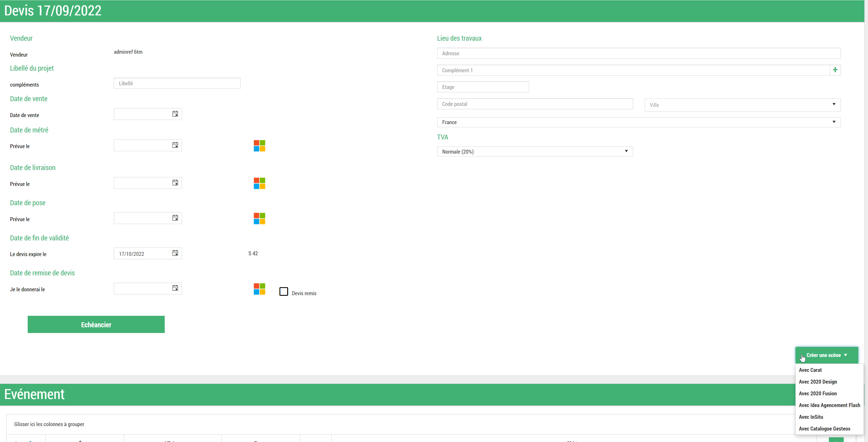
Task: Click colored squares icon next to Date de livraison
Action: [x=259, y=184]
